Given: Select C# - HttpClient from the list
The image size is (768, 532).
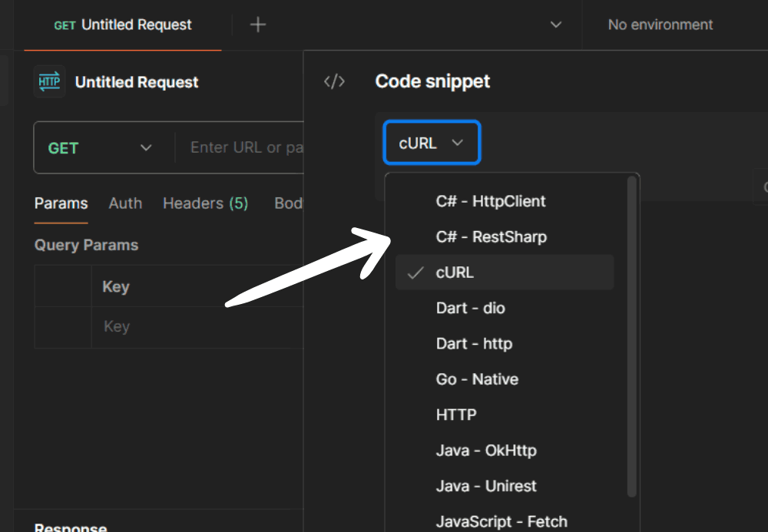Looking at the screenshot, I should point(490,201).
